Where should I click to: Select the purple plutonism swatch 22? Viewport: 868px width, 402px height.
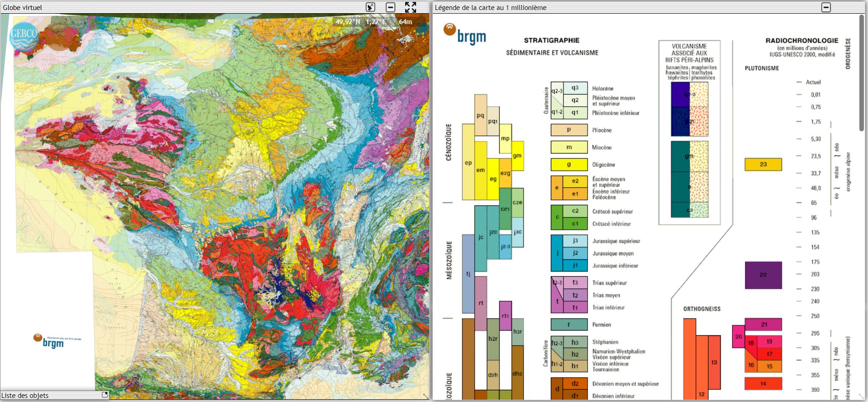(x=763, y=275)
